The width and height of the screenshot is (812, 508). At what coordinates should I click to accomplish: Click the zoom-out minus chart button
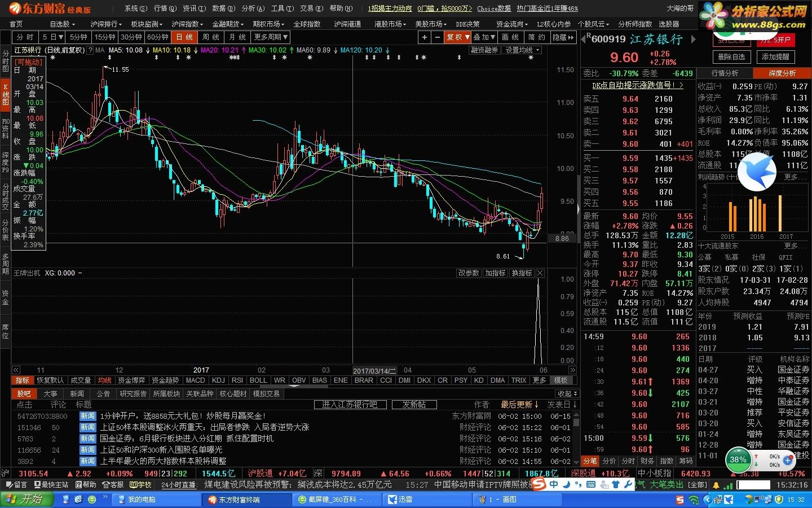437,37
